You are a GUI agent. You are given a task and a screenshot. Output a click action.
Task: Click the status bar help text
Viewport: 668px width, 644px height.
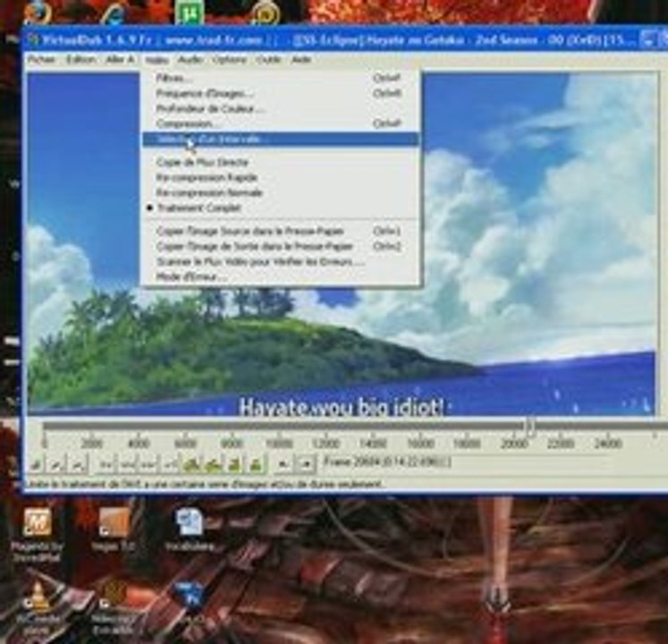[x=206, y=485]
